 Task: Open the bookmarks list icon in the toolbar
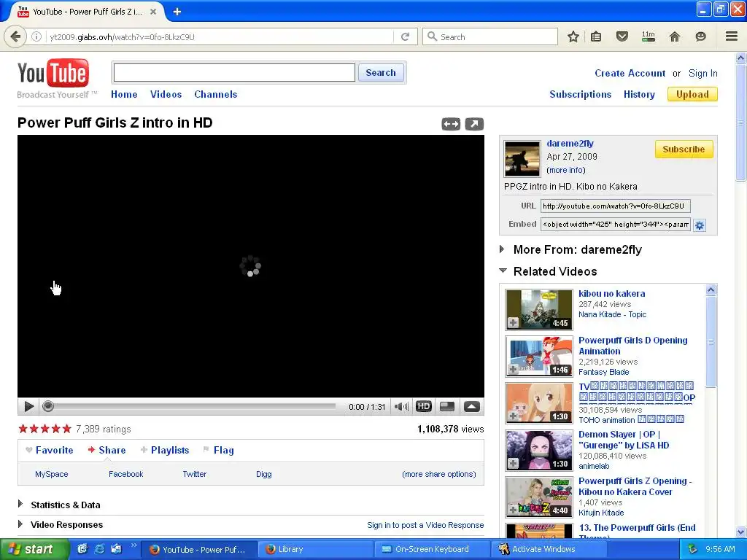click(x=596, y=36)
